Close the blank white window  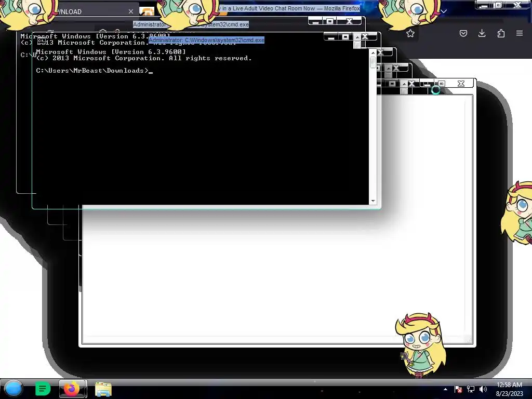point(461,84)
